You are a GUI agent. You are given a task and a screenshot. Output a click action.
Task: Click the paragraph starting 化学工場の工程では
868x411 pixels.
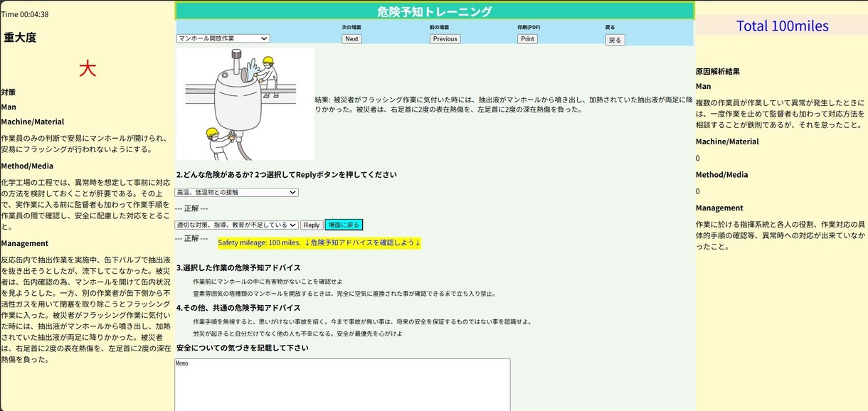click(85, 204)
